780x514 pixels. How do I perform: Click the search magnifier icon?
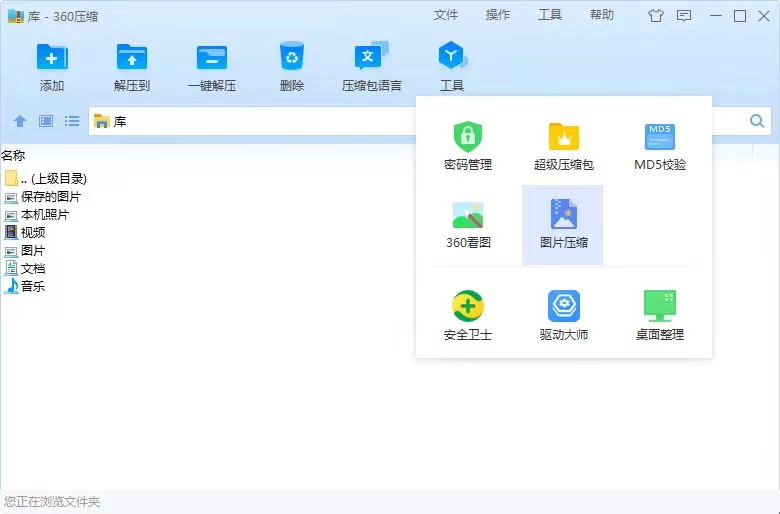click(x=757, y=121)
